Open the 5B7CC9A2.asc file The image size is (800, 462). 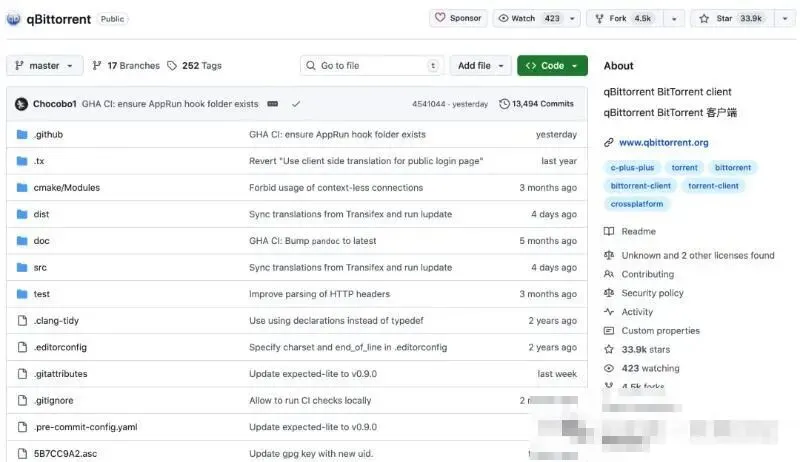[65, 453]
